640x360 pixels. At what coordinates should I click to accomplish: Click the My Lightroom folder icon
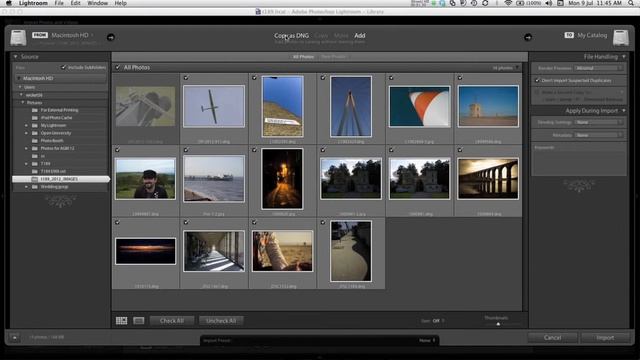coord(35,125)
